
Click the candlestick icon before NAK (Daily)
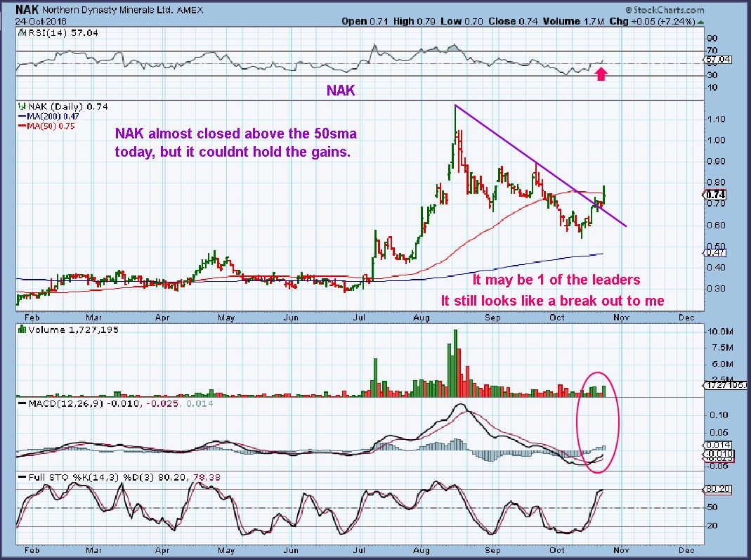tap(22, 106)
